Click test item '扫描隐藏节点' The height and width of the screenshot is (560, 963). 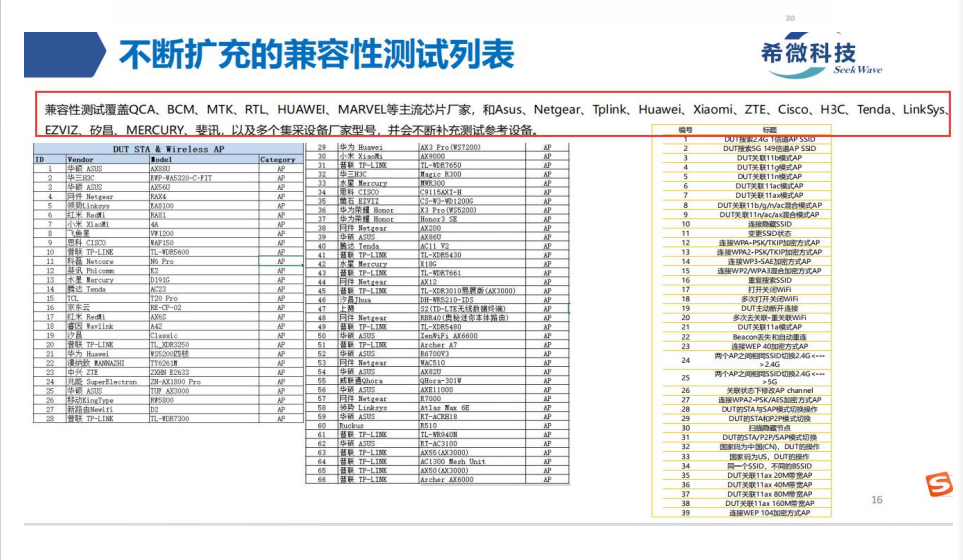[770, 428]
